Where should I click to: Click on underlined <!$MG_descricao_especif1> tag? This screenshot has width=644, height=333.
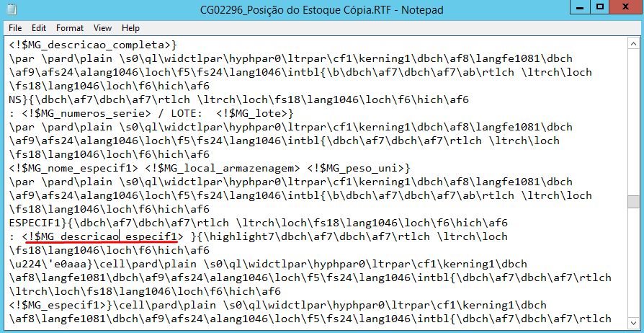[103, 237]
